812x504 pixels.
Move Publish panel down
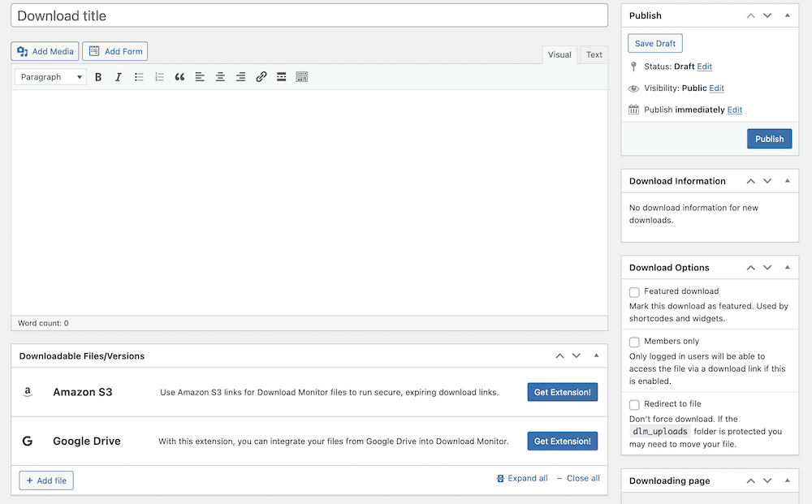[767, 15]
